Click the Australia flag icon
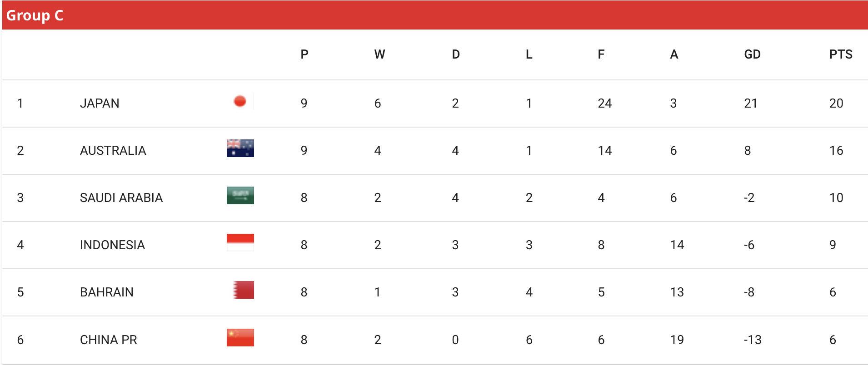 (x=240, y=148)
